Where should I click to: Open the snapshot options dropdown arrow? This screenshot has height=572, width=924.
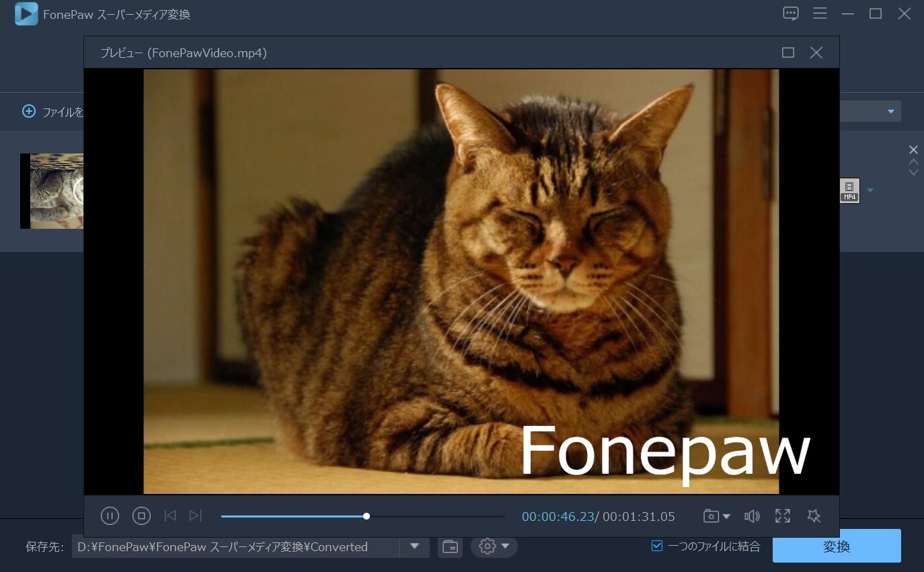pyautogui.click(x=726, y=517)
